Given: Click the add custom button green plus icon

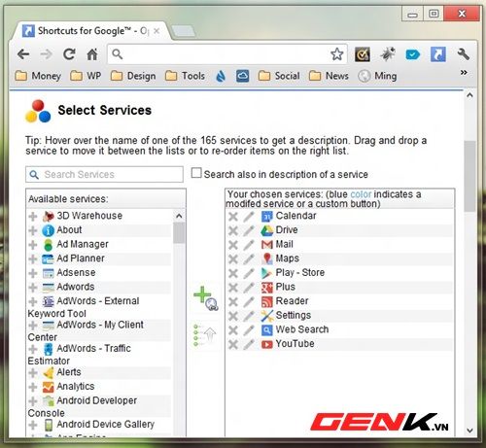Looking at the screenshot, I should (206, 298).
